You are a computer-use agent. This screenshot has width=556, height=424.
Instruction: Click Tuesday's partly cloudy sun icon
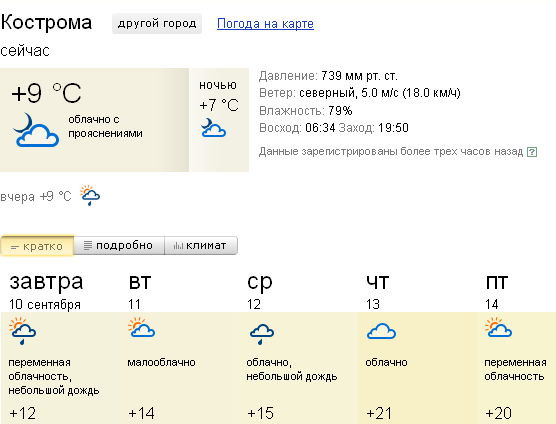click(141, 327)
